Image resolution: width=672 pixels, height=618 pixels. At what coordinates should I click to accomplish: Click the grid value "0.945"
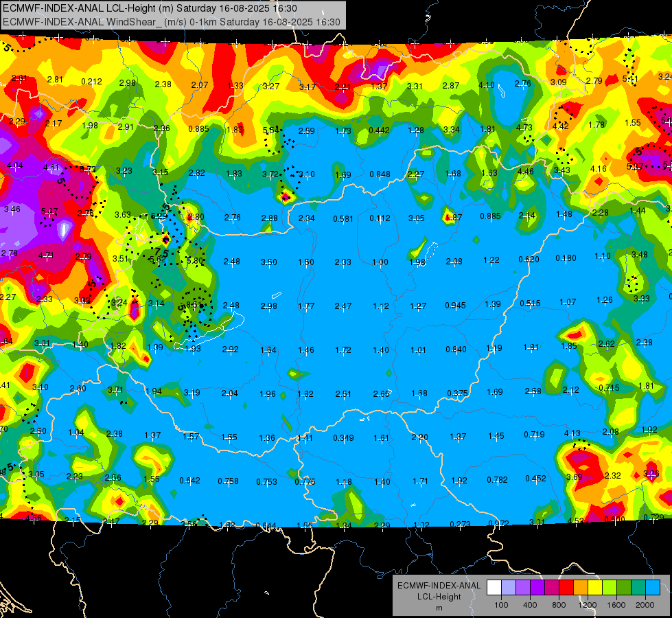pyautogui.click(x=456, y=306)
